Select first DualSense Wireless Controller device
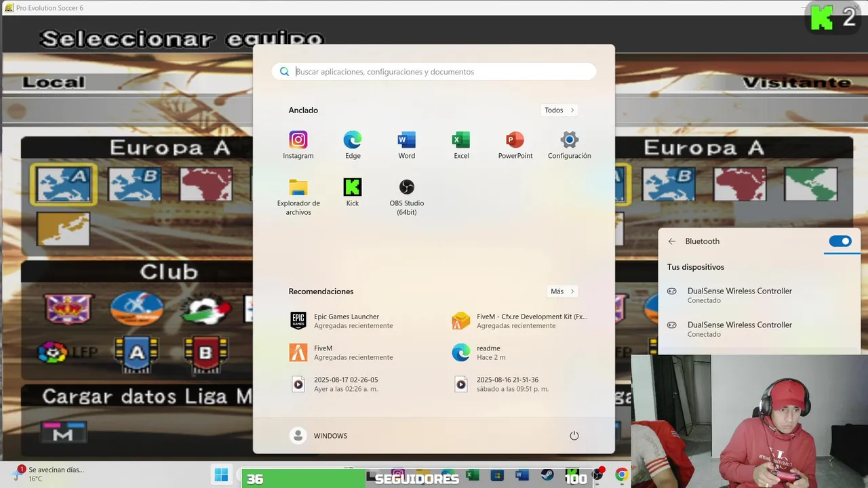 point(759,295)
